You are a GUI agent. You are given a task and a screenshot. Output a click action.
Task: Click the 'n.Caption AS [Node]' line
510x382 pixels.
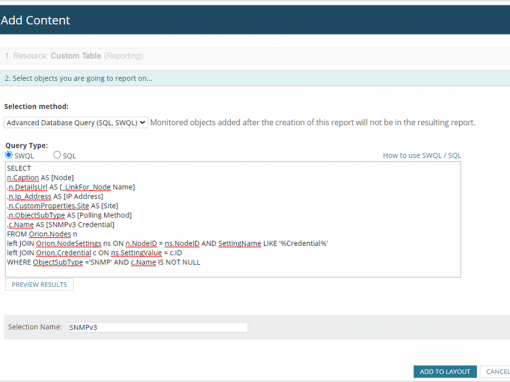click(x=40, y=178)
